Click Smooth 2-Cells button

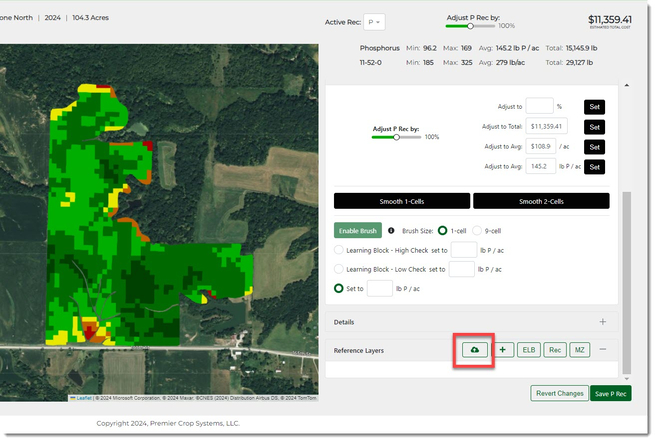(541, 201)
